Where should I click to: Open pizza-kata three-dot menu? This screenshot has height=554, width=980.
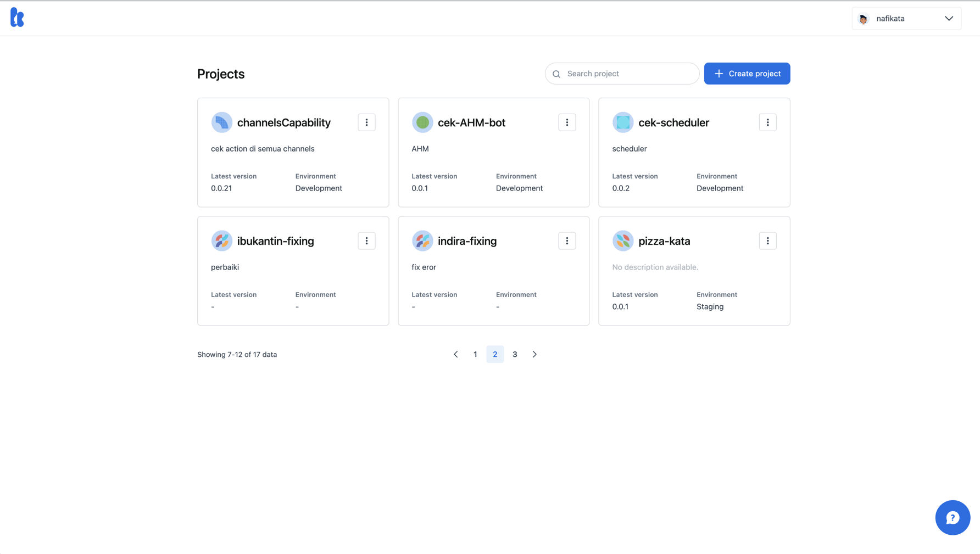click(x=767, y=241)
